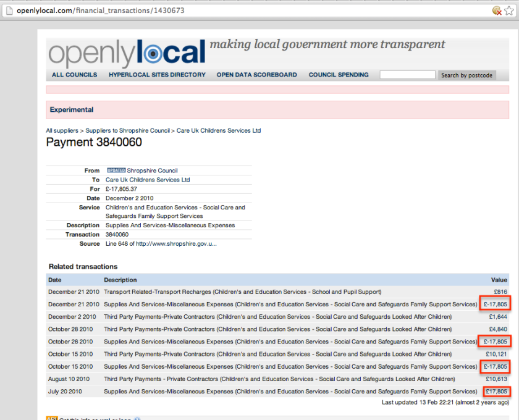Open the ALL COUNCILS navigation item
Viewport: 519px width, 420px height.
[74, 75]
